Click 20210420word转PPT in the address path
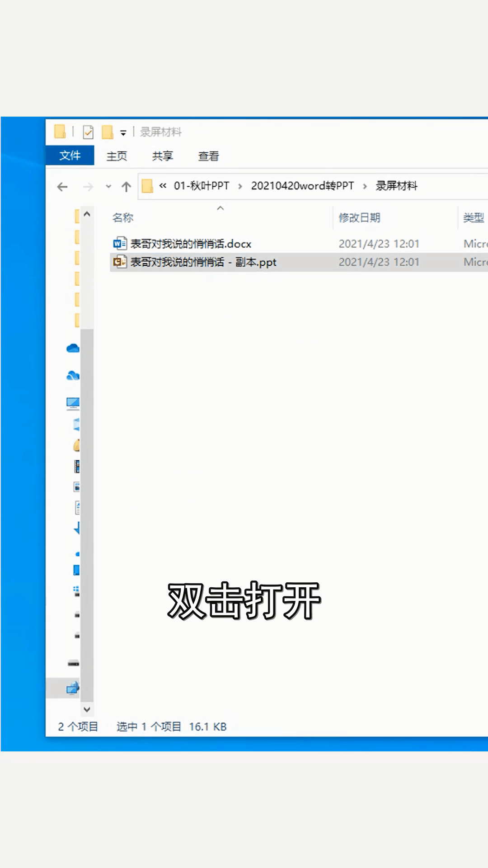Screen dimensions: 488x868 click(x=302, y=186)
